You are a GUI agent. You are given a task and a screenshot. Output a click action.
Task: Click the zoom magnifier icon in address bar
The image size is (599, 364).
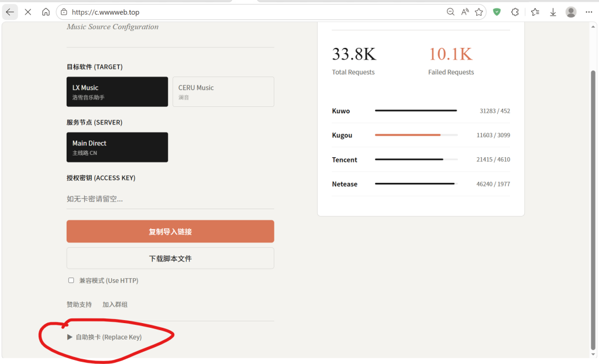450,12
